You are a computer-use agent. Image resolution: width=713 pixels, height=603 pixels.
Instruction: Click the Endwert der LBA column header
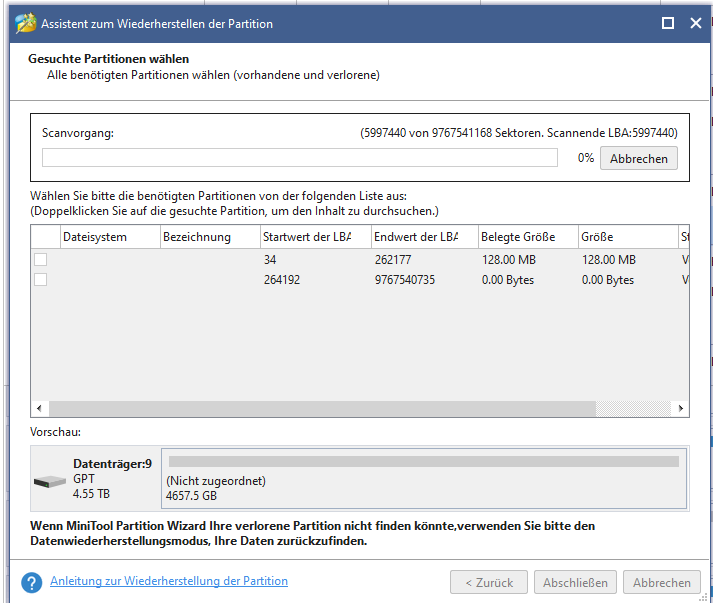tap(425, 237)
